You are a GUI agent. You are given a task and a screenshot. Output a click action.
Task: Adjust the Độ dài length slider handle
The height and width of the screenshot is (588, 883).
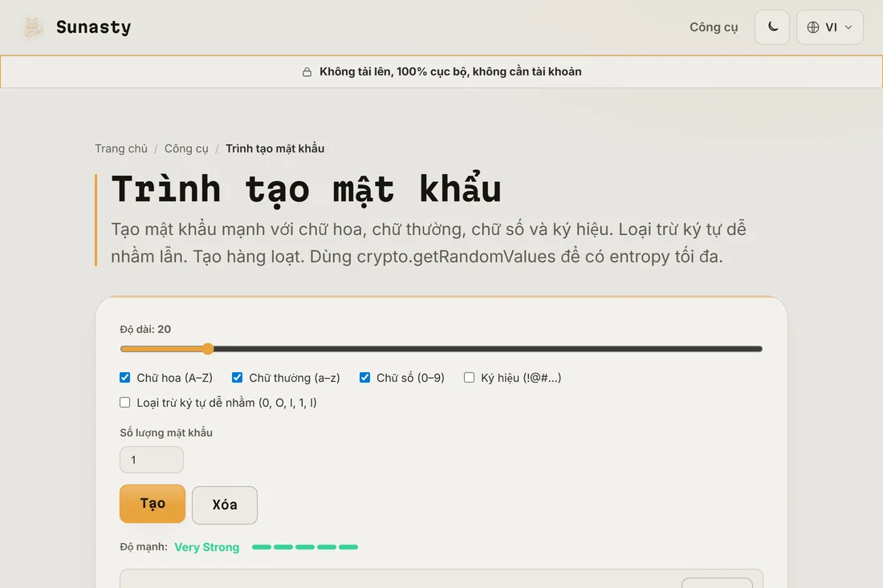click(208, 349)
